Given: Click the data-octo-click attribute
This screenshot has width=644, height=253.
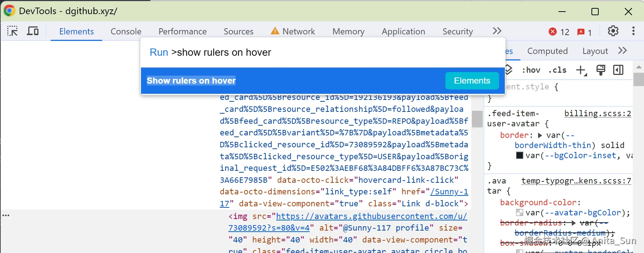Looking at the screenshot, I should pos(368,180).
